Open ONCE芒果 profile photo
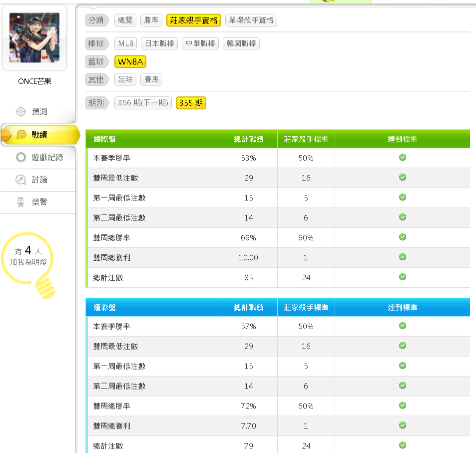This screenshot has height=453, width=476. coord(34,37)
